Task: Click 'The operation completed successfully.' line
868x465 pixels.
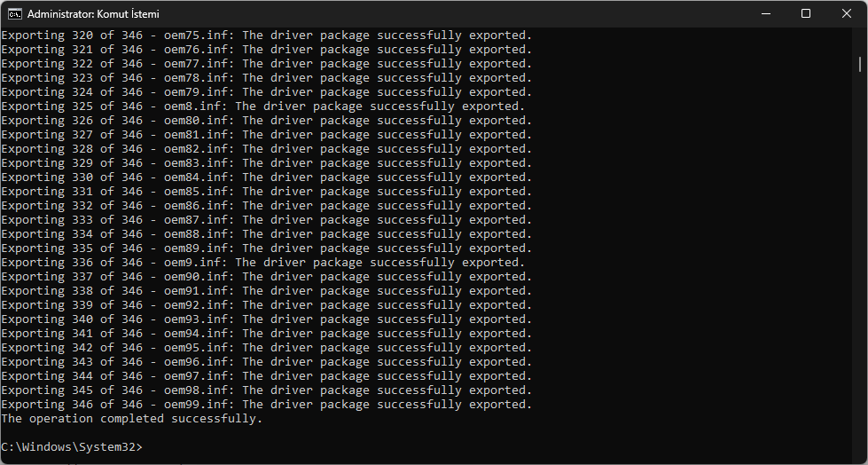Action: point(132,419)
